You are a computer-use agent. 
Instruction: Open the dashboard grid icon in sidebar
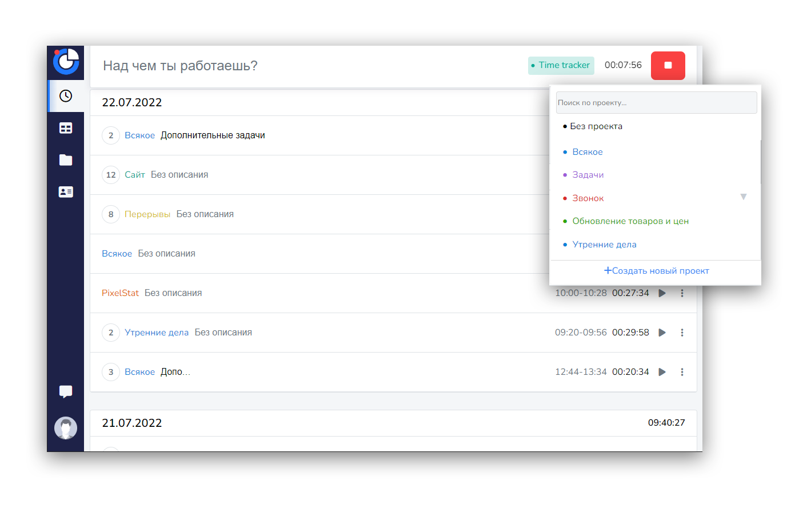coord(66,128)
